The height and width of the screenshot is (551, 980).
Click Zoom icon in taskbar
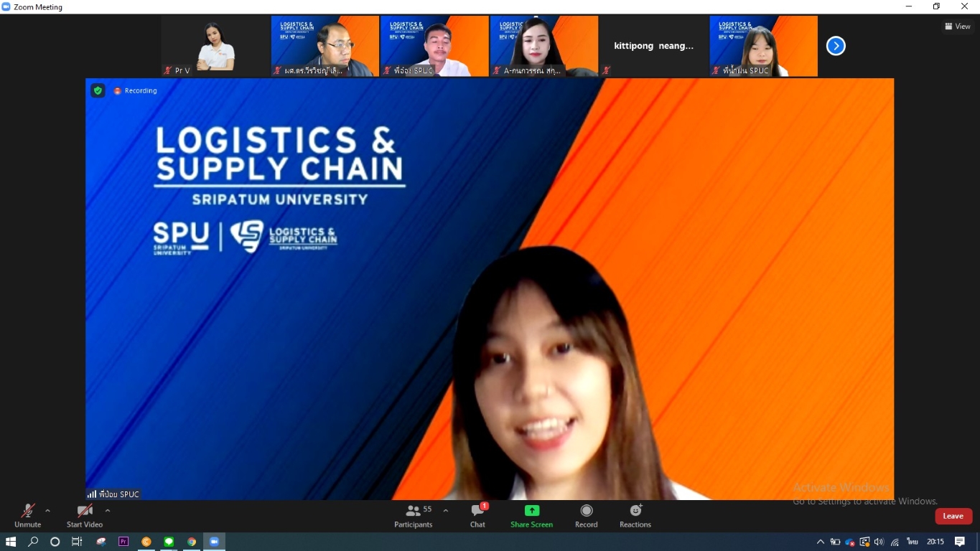[214, 542]
